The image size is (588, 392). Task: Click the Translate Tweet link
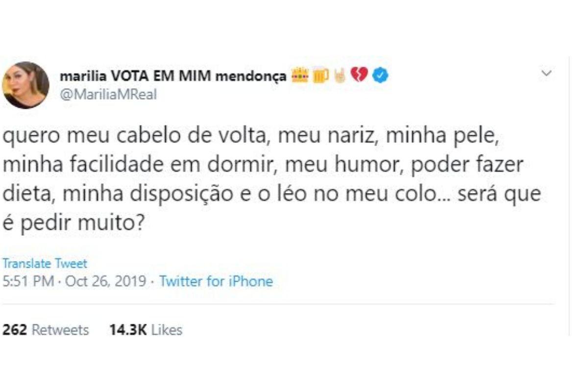coord(45,264)
